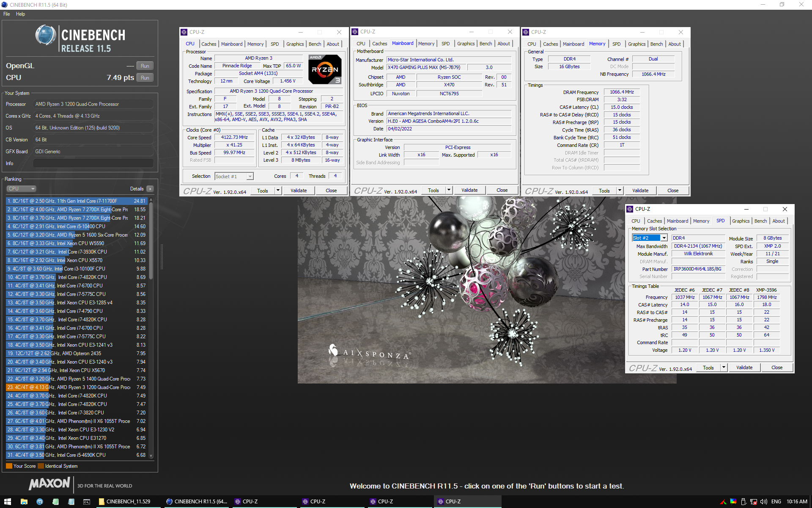Click the ranking scrollbar down arrow
812x508 pixels.
coord(151,456)
